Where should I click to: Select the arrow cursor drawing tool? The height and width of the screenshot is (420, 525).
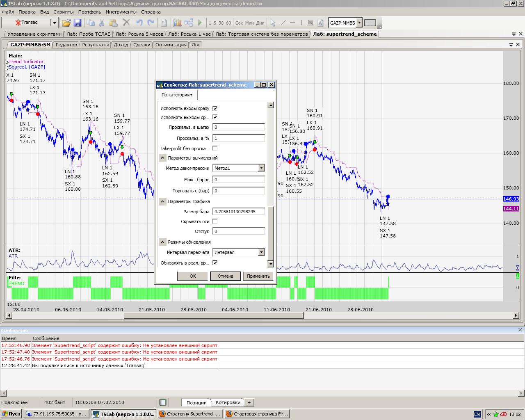pyautogui.click(x=273, y=23)
